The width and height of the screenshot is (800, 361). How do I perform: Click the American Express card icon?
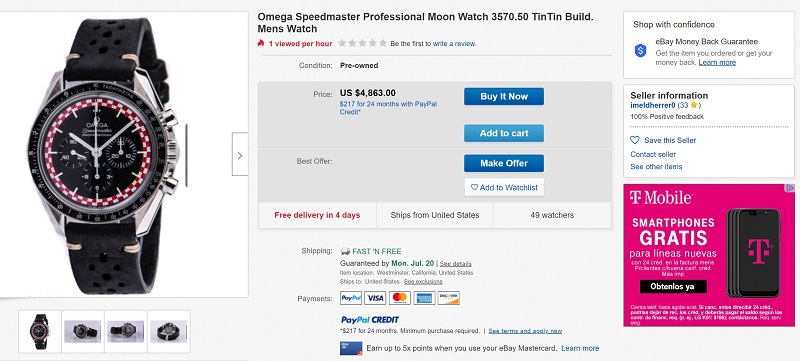pos(424,298)
